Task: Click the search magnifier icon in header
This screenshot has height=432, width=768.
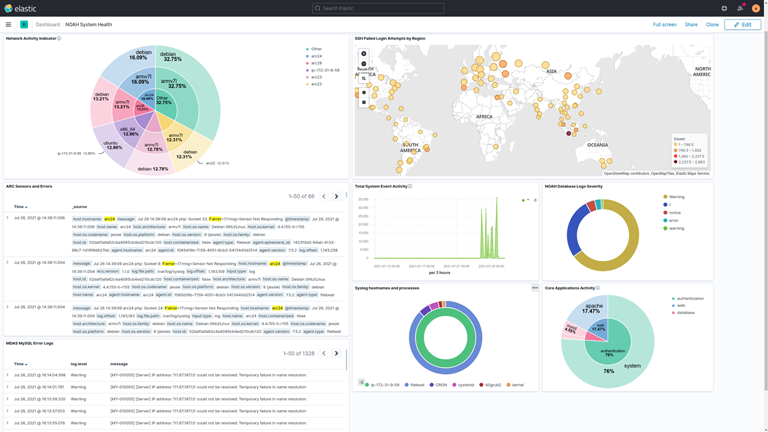Action: pos(317,8)
